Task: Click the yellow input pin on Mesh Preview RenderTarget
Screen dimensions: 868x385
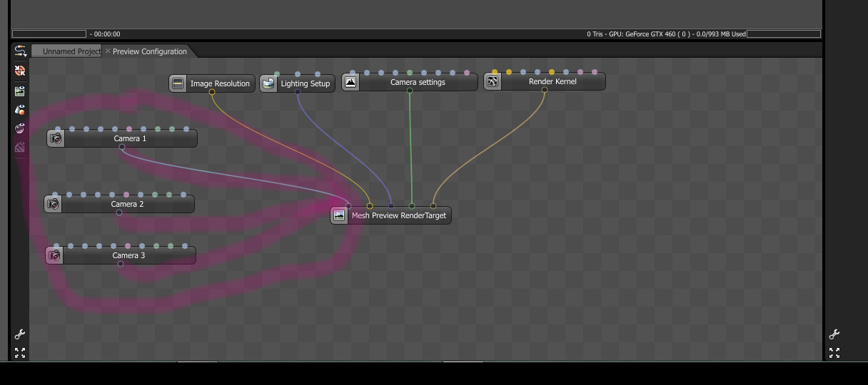Action: [x=370, y=206]
